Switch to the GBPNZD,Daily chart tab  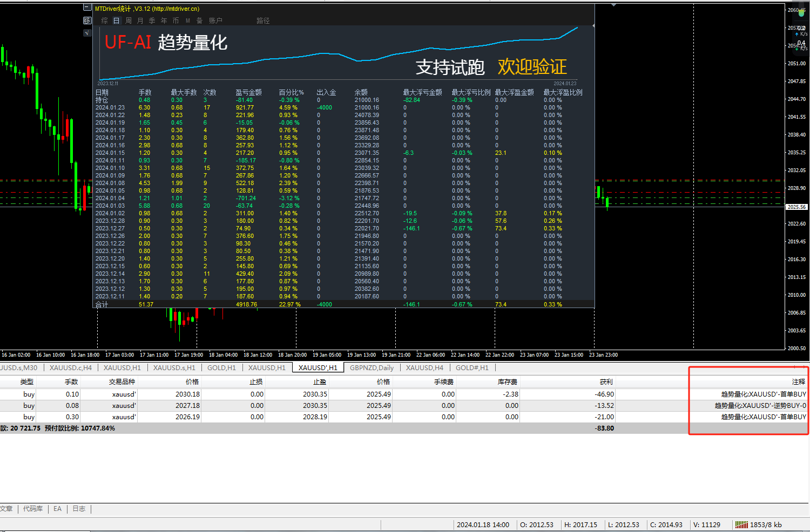(x=372, y=367)
